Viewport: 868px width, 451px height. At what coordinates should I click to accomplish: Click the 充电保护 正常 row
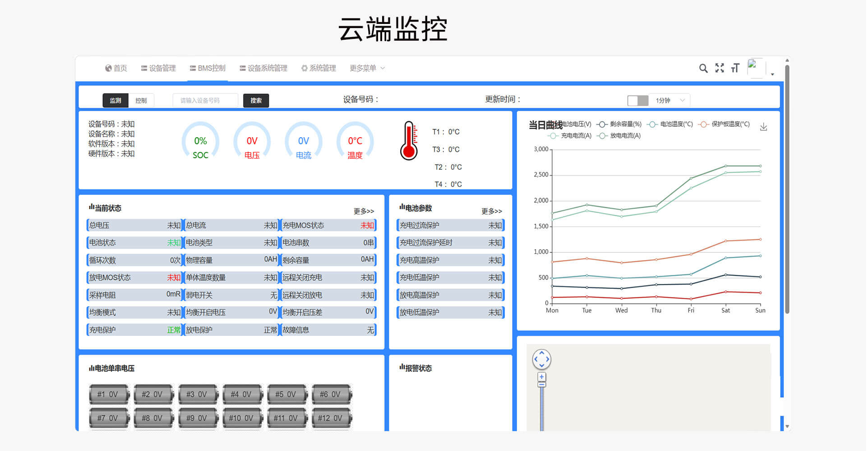[x=135, y=330]
